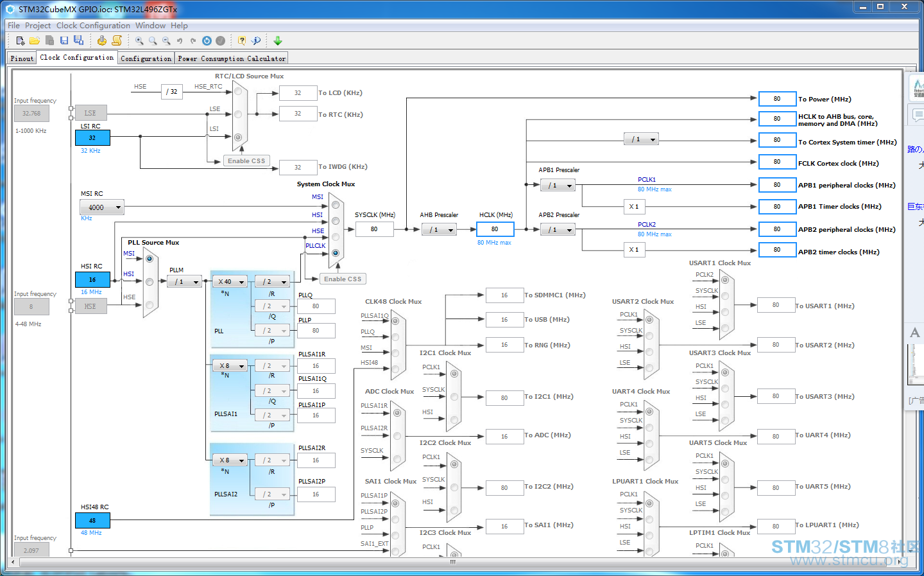The width and height of the screenshot is (924, 576).
Task: Select SYSCLK in the USART2 Clock Mux
Action: tap(649, 336)
